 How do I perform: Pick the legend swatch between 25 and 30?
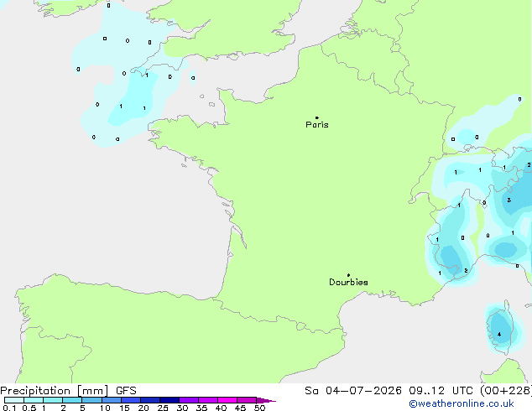pyautogui.click(x=170, y=400)
